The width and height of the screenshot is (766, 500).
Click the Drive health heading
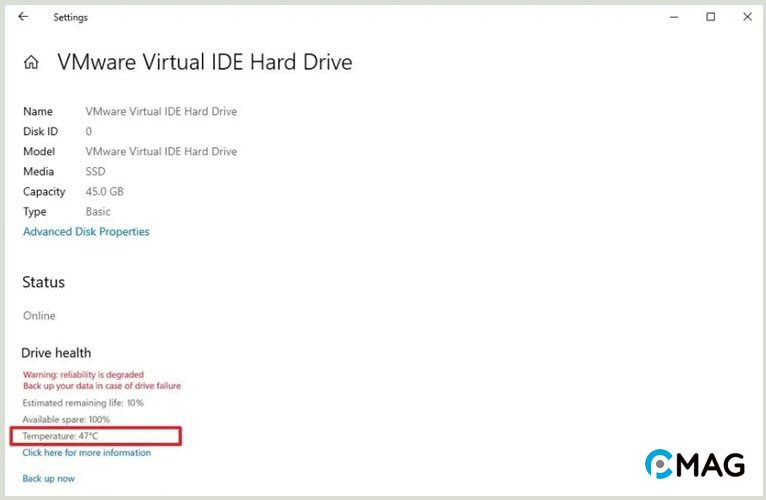(56, 353)
